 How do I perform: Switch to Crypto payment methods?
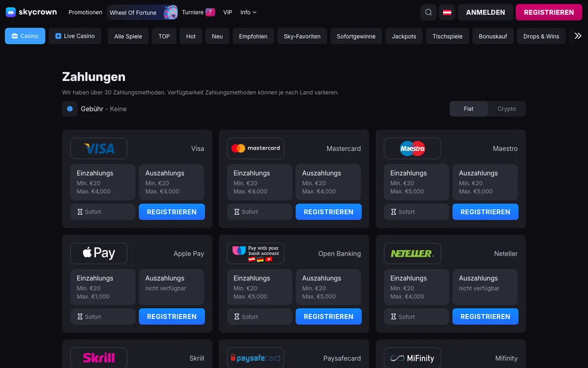pos(507,109)
